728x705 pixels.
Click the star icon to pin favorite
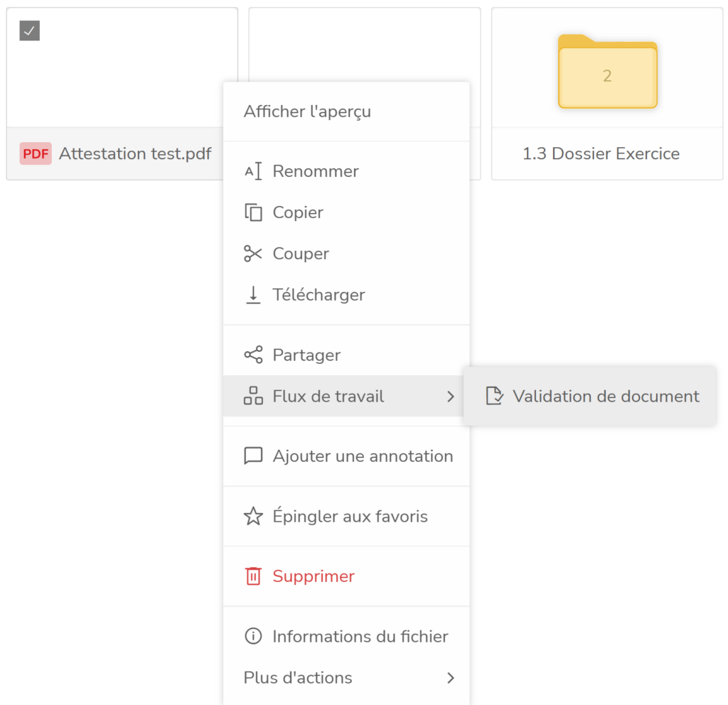tap(253, 517)
